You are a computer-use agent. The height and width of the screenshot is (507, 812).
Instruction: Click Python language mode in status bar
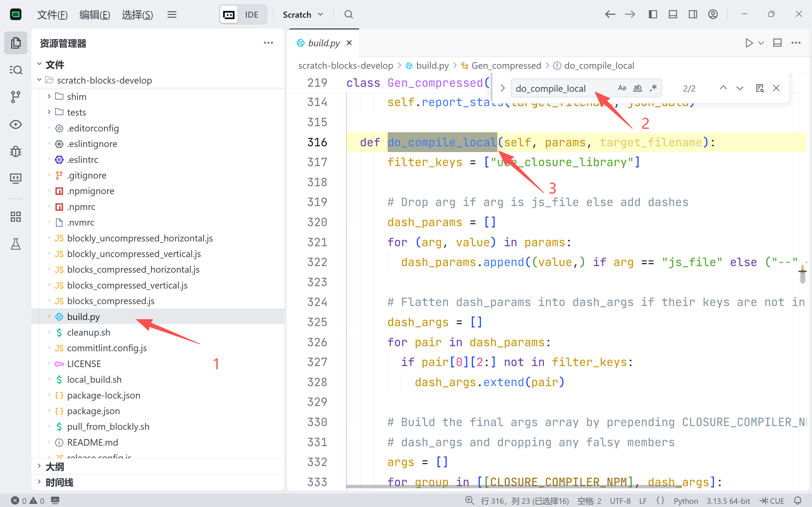(686, 501)
